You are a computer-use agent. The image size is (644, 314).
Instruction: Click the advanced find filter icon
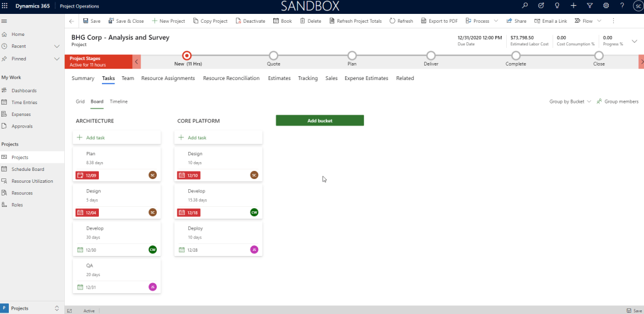589,6
